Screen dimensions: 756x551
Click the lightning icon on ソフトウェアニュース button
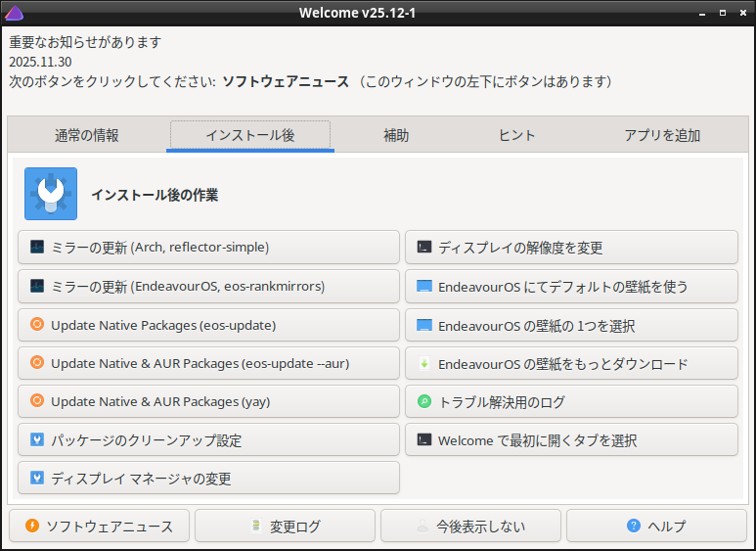(x=32, y=527)
